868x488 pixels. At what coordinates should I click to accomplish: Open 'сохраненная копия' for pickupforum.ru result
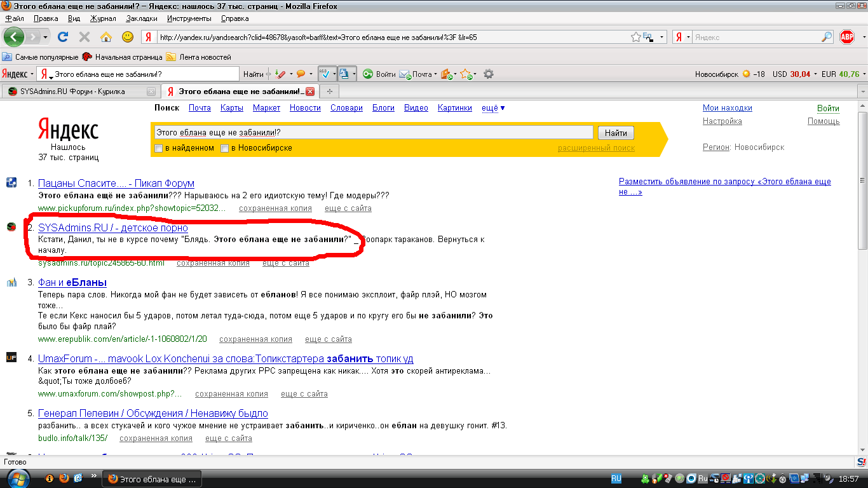pyautogui.click(x=275, y=208)
